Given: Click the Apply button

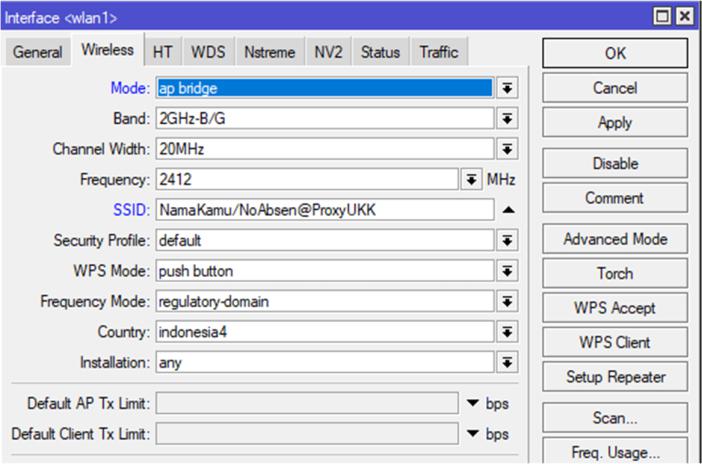Looking at the screenshot, I should 614,122.
